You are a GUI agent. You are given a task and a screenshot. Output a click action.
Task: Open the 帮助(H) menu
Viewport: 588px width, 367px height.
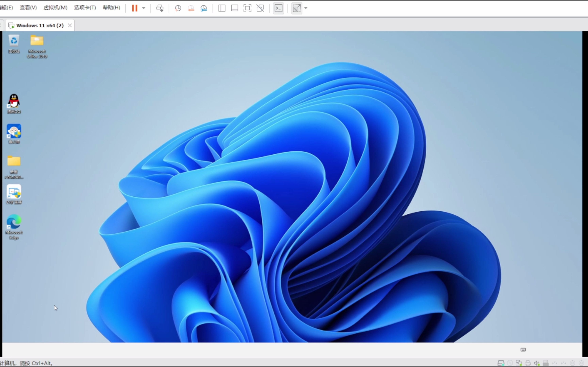(111, 7)
